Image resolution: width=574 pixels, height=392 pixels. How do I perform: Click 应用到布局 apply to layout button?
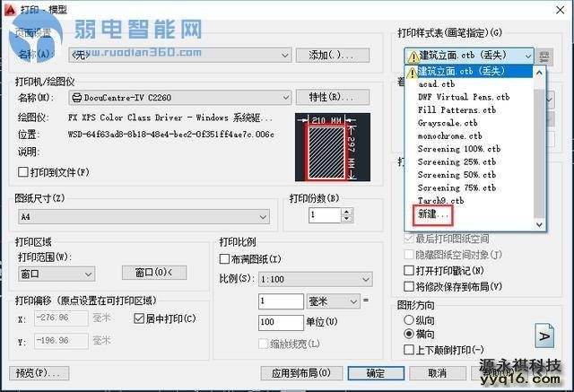pos(308,373)
